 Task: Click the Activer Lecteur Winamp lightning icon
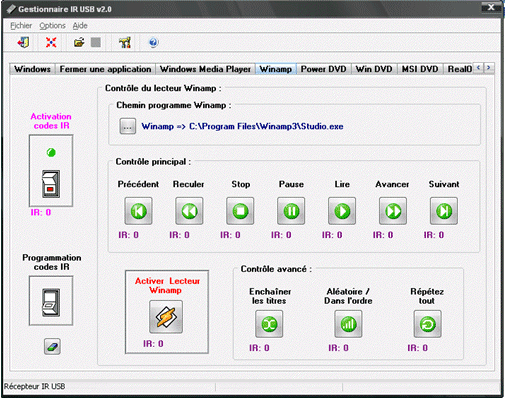click(166, 317)
